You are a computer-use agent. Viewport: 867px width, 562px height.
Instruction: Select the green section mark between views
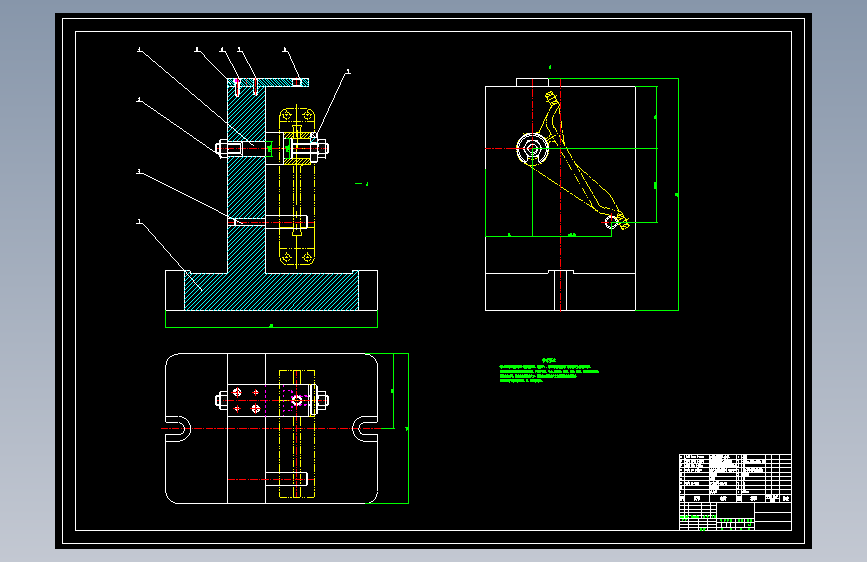pyautogui.click(x=362, y=184)
